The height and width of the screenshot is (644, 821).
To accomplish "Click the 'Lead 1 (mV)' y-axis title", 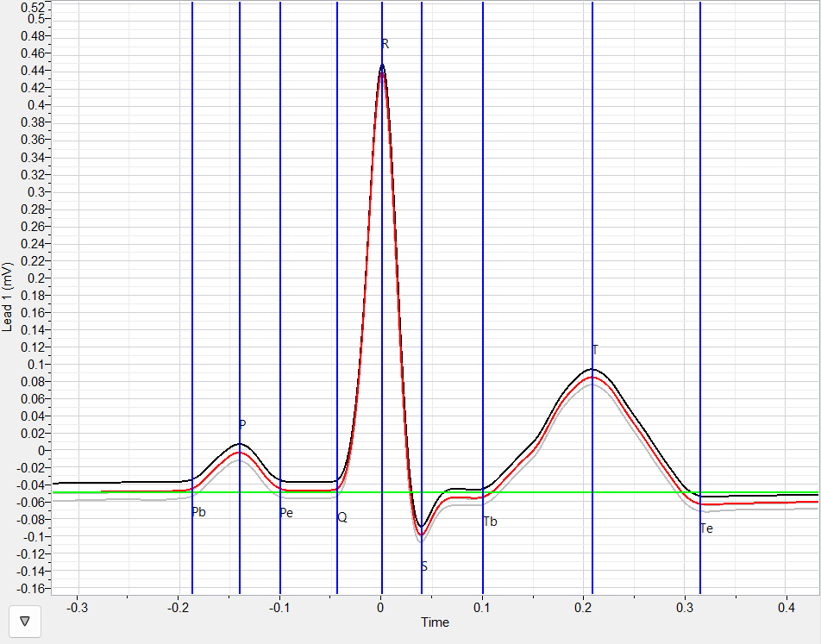I will click(x=8, y=297).
